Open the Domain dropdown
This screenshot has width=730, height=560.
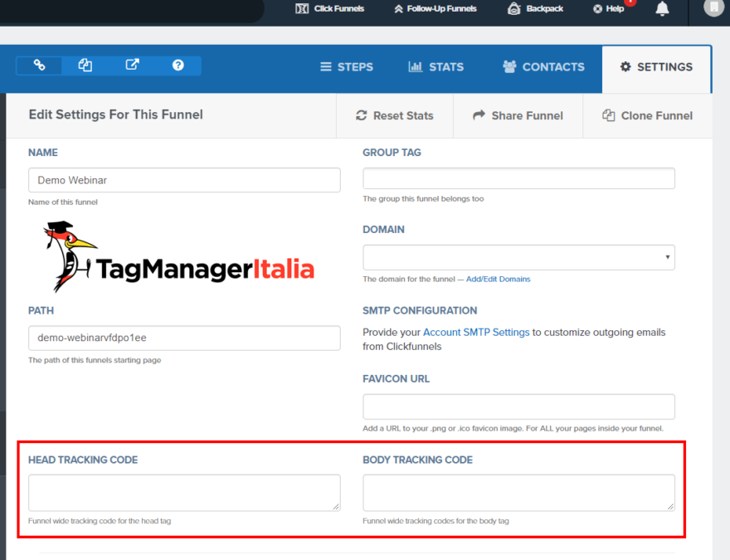coord(518,257)
